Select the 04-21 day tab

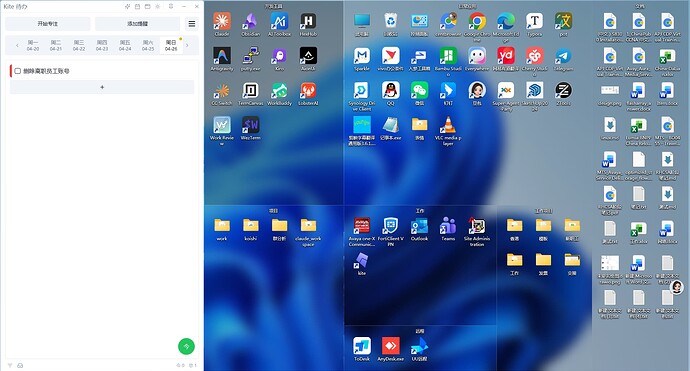point(56,45)
